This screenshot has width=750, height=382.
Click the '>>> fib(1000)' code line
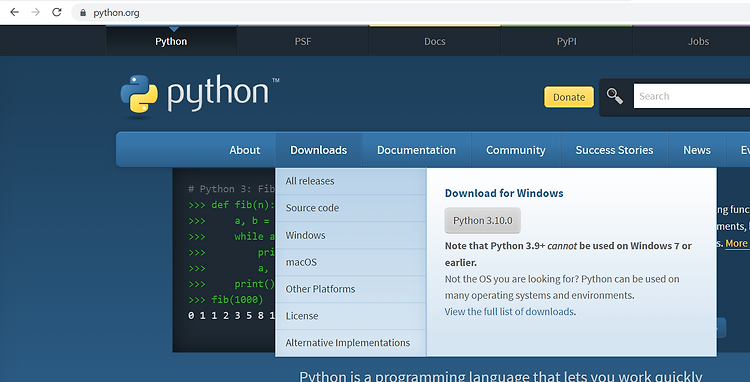click(226, 300)
